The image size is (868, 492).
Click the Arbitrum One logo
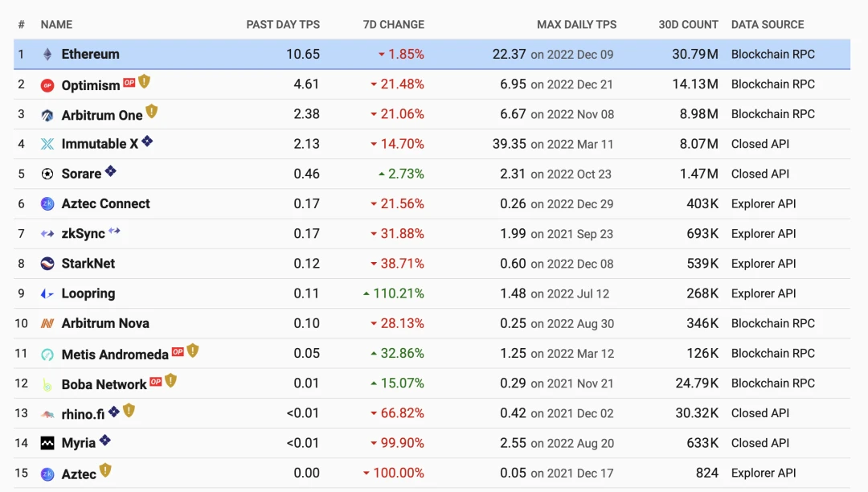click(x=47, y=115)
